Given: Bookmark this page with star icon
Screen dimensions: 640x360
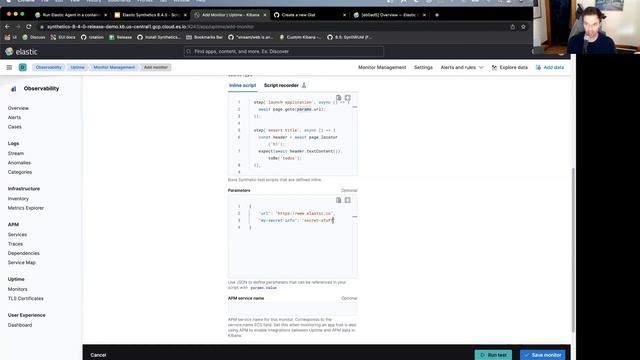Looking at the screenshot, I should [x=523, y=27].
